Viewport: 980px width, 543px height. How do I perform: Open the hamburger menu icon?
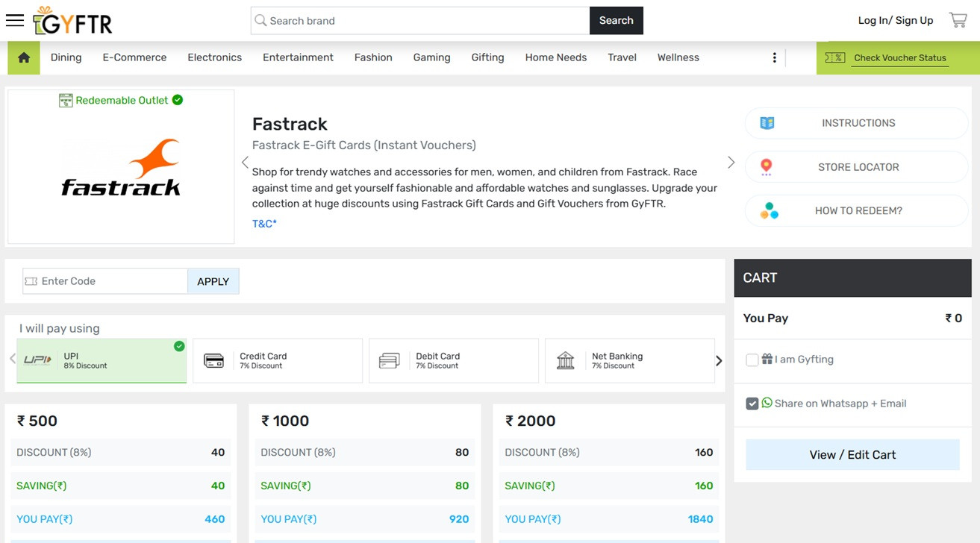(15, 20)
